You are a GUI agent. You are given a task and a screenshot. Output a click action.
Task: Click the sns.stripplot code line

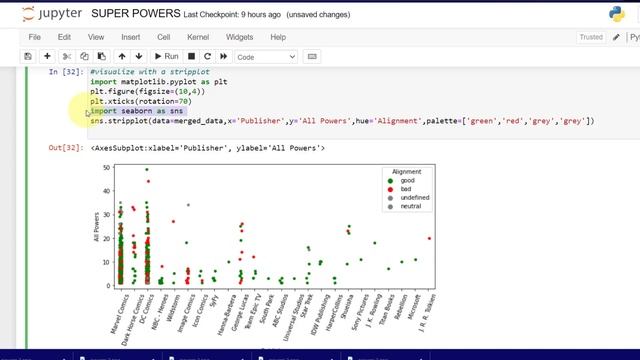pyautogui.click(x=342, y=121)
